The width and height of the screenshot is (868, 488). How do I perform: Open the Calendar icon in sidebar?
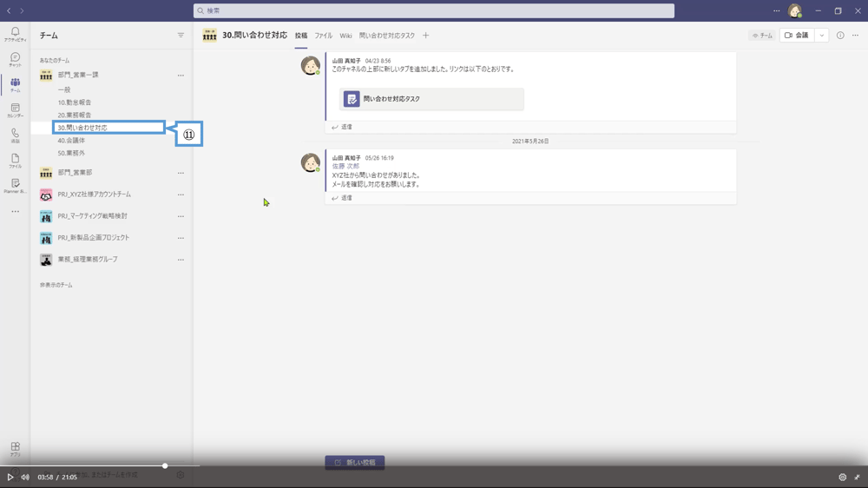click(x=15, y=110)
